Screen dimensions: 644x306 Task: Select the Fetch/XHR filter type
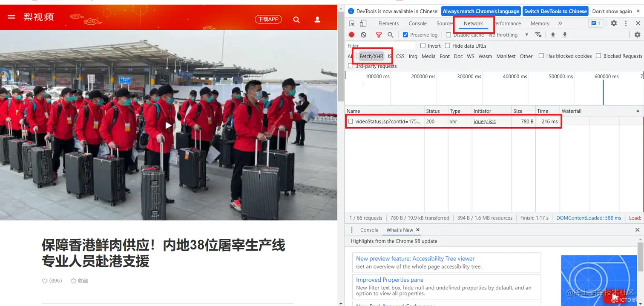point(371,56)
